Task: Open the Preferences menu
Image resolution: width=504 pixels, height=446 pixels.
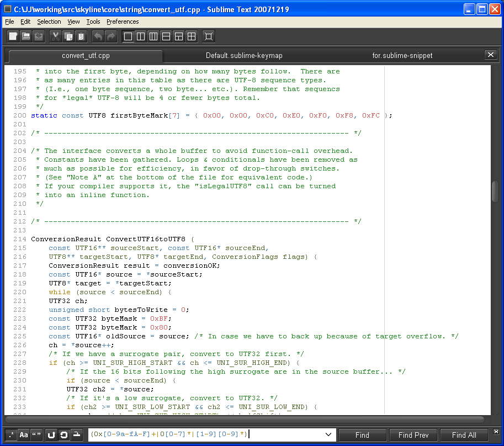Action: point(123,22)
